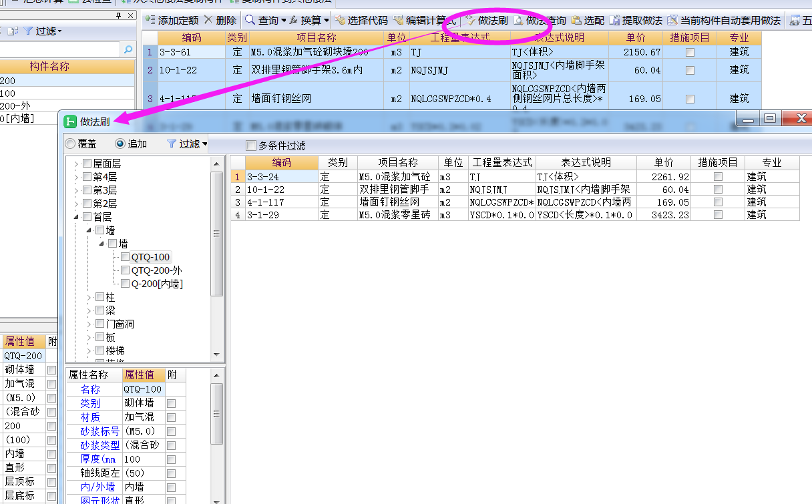The image size is (812, 504).
Task: Click 编辑计算式 toolbar button
Action: pos(424,21)
